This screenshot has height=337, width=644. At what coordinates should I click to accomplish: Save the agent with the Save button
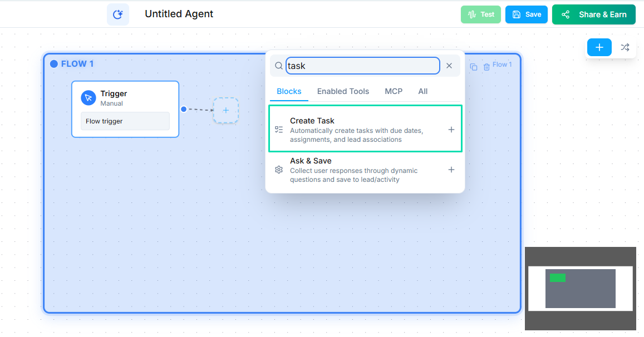[526, 14]
